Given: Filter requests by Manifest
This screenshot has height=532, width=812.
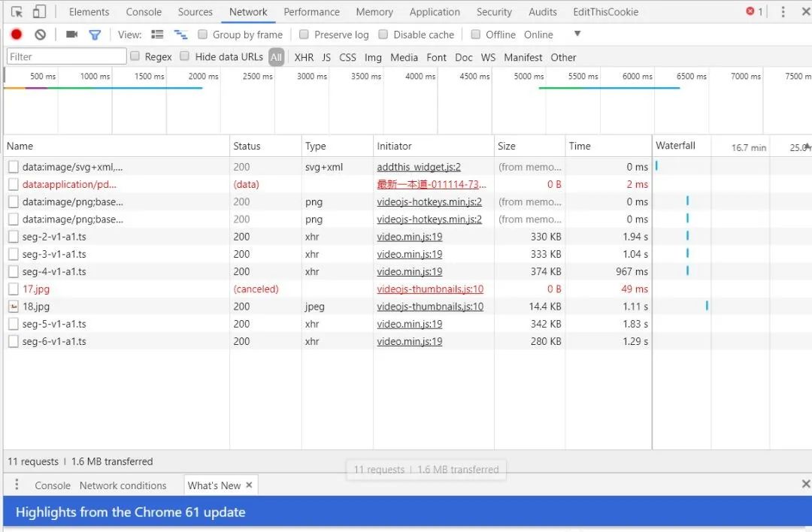Looking at the screenshot, I should click(x=523, y=57).
